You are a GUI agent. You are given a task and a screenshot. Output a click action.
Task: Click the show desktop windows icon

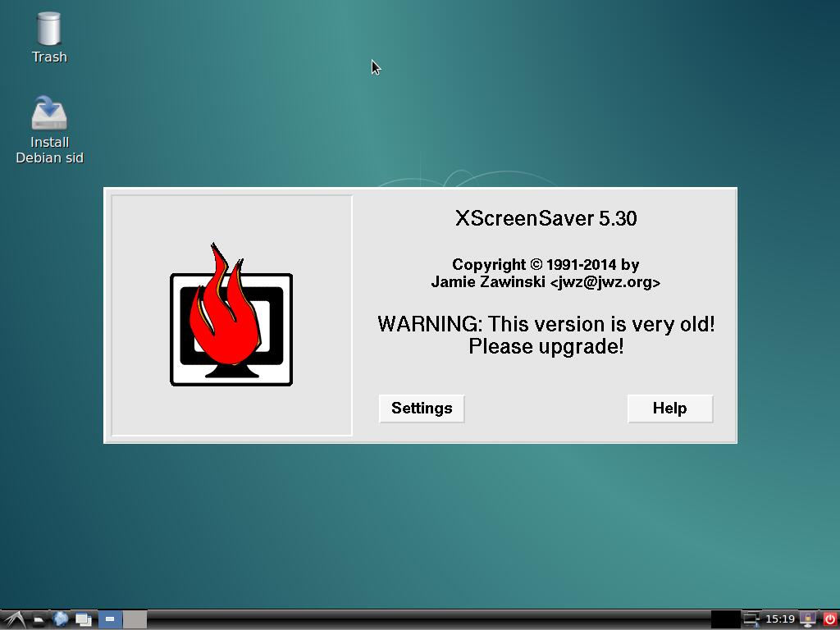click(x=84, y=620)
